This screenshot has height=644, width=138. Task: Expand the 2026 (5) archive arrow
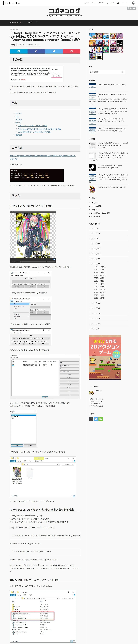tap(90, 228)
